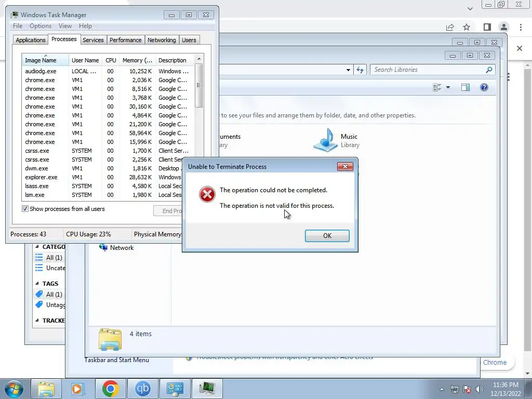
Task: Open Chrome tab search chevron
Action: click(470, 8)
